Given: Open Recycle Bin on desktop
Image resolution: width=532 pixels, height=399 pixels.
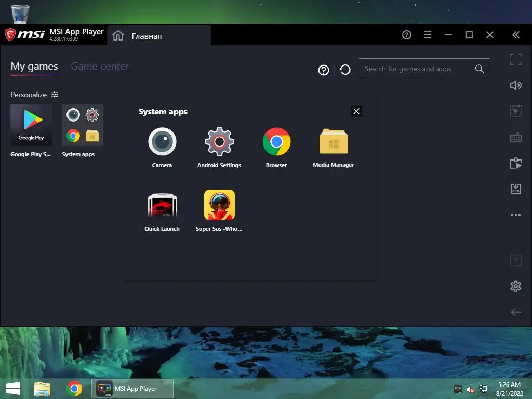Looking at the screenshot, I should [x=20, y=14].
